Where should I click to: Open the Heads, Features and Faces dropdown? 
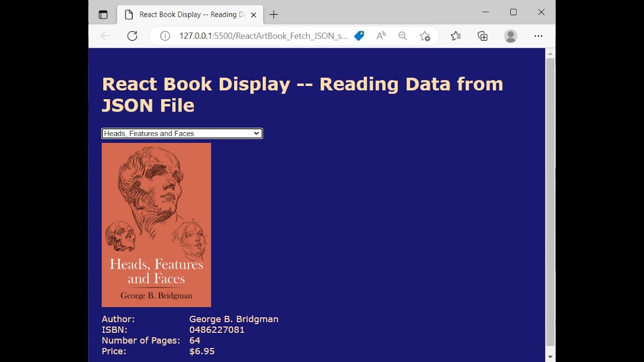click(182, 133)
